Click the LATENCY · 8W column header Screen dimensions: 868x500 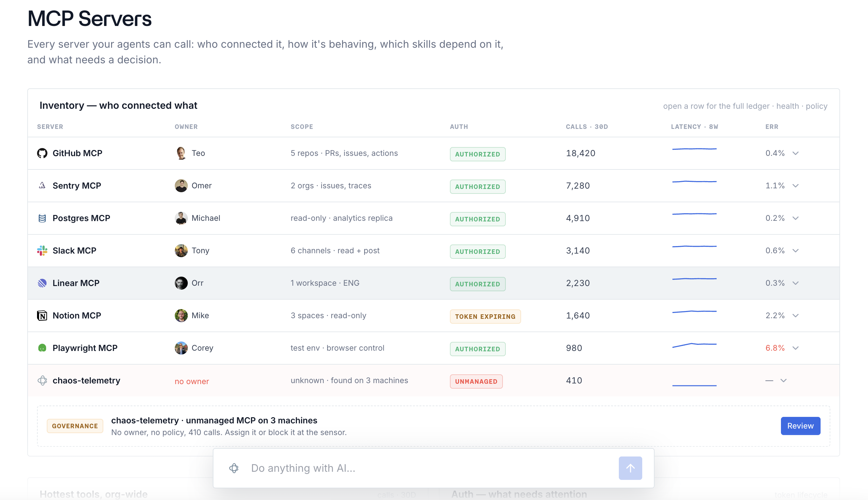point(695,127)
